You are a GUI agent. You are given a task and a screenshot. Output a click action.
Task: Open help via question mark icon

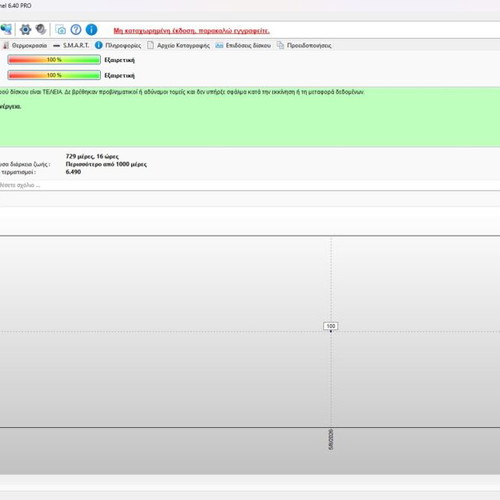76,30
